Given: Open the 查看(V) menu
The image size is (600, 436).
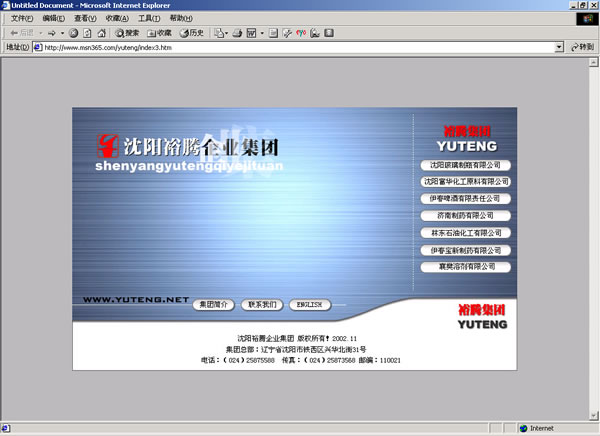Looking at the screenshot, I should tap(85, 18).
